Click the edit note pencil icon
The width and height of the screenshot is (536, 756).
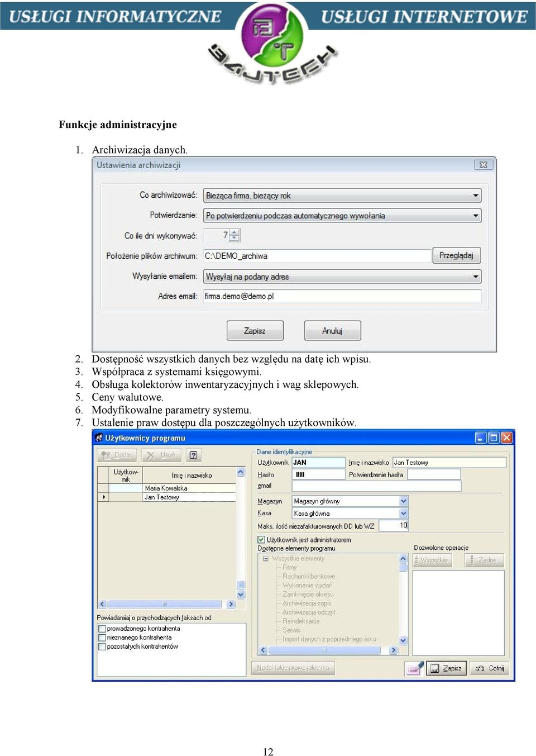(414, 668)
